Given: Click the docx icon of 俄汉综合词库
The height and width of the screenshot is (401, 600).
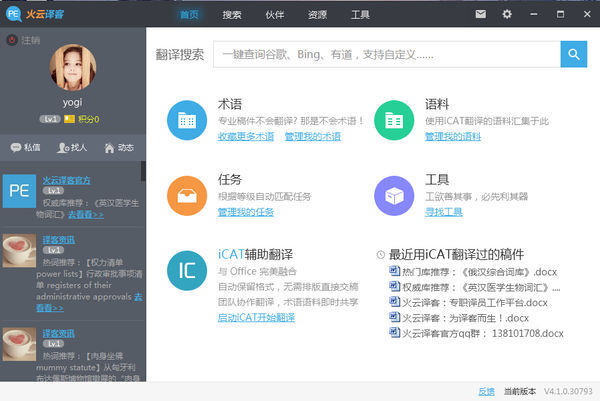Looking at the screenshot, I should pyautogui.click(x=395, y=271).
